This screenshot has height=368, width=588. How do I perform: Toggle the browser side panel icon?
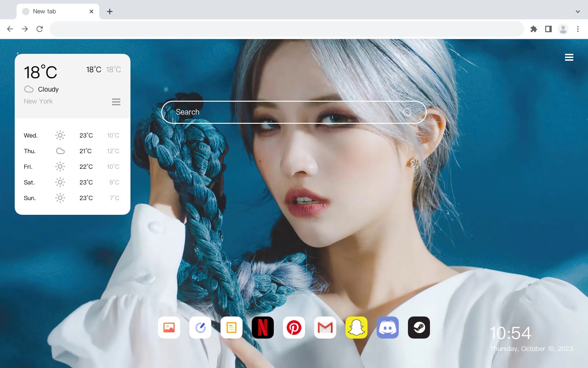tap(548, 29)
